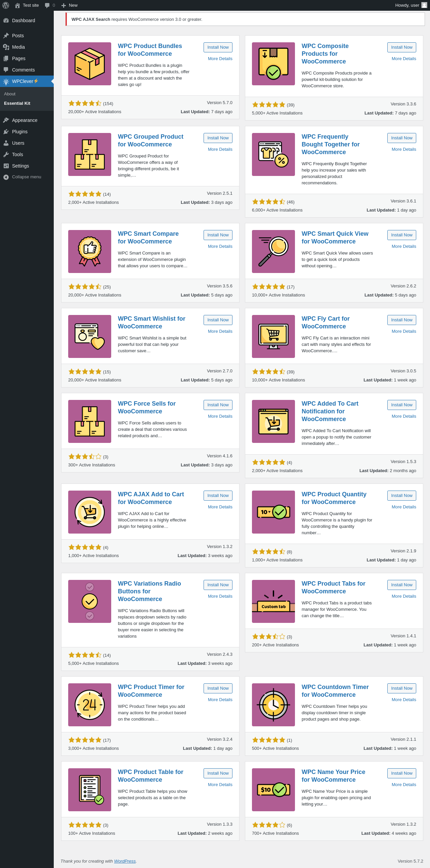Open Dashboard in the sidebar
430x868 pixels.
[27, 20]
